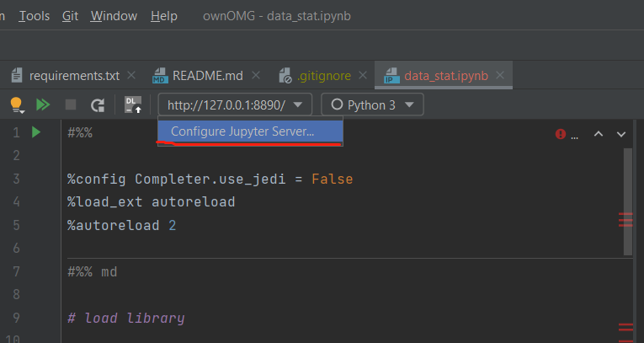The width and height of the screenshot is (644, 343).
Task: Click the %autoreload 2 line
Action: [121, 225]
